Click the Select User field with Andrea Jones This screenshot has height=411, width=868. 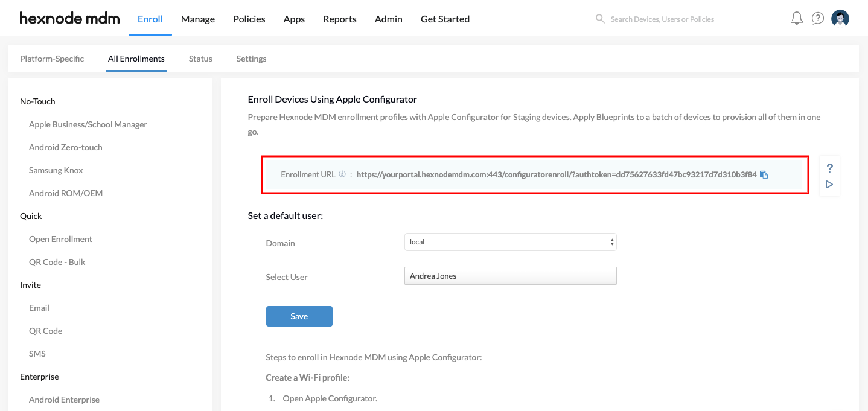(x=510, y=276)
